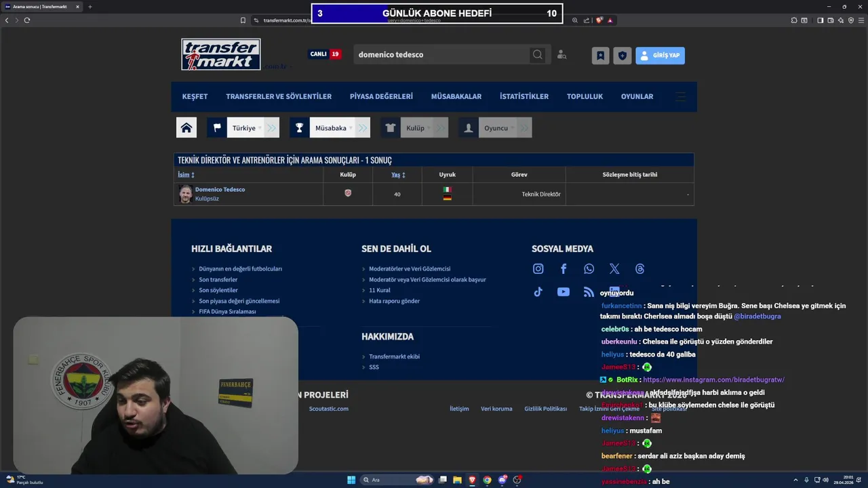
Task: Open the OYUNLAR menu
Action: 637,96
